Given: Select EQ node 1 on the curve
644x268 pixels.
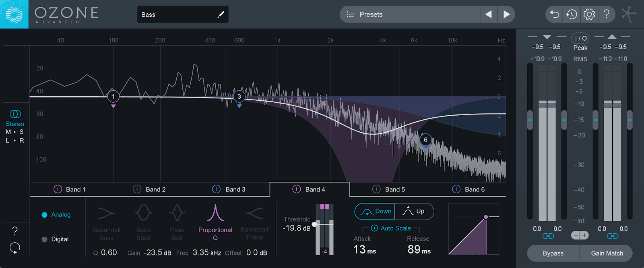Looking at the screenshot, I should point(114,96).
